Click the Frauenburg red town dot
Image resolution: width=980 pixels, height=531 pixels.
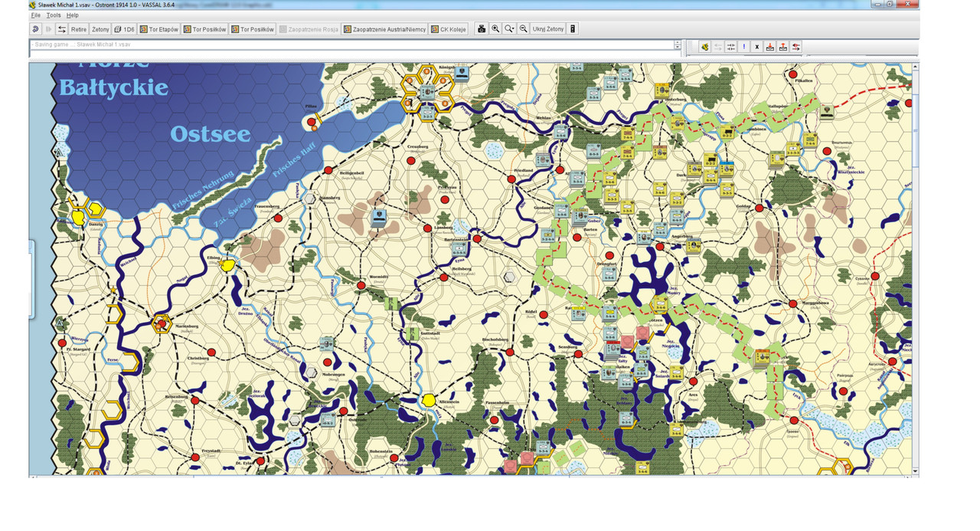(277, 218)
